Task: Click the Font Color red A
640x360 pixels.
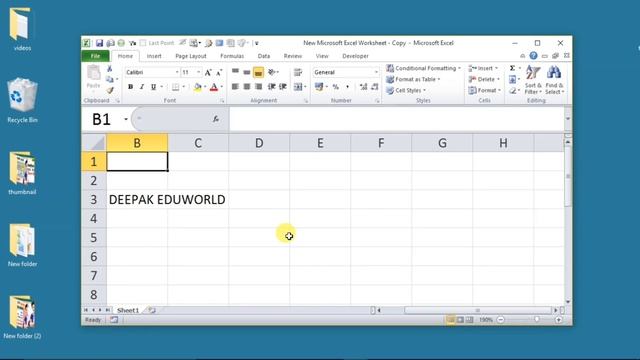Action: tap(214, 87)
